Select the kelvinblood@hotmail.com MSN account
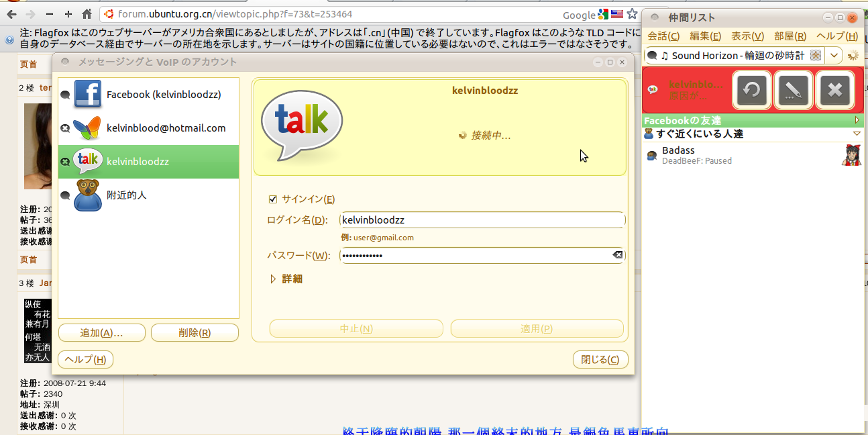This screenshot has height=435, width=868. pyautogui.click(x=148, y=128)
